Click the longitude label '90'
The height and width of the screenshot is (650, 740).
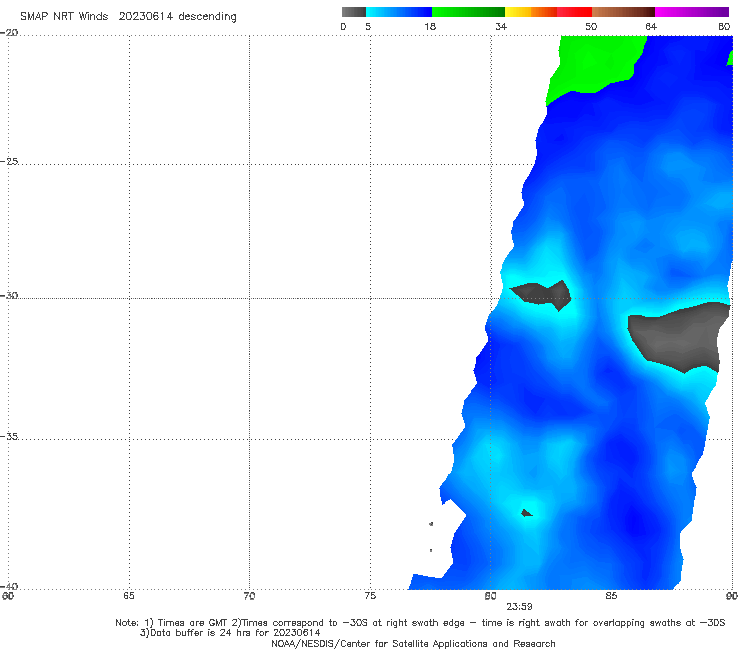[732, 596]
